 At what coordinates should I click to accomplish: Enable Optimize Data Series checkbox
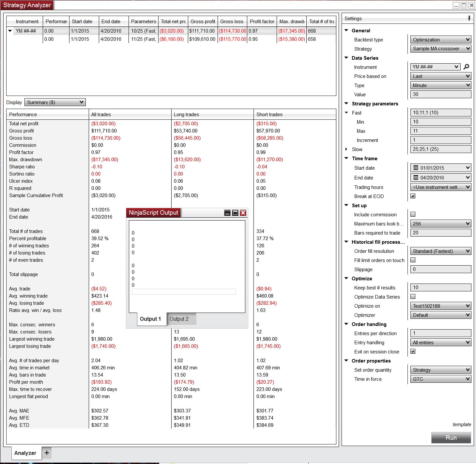[x=413, y=297]
